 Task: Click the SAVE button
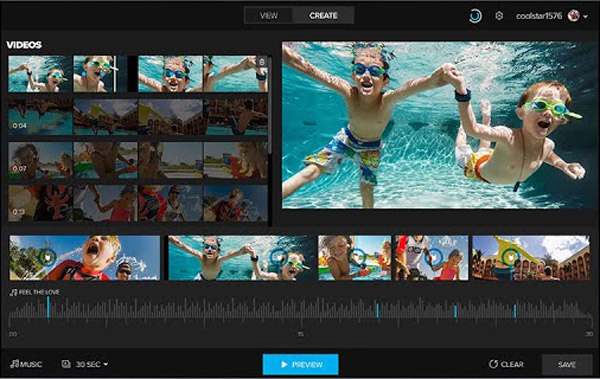567,364
